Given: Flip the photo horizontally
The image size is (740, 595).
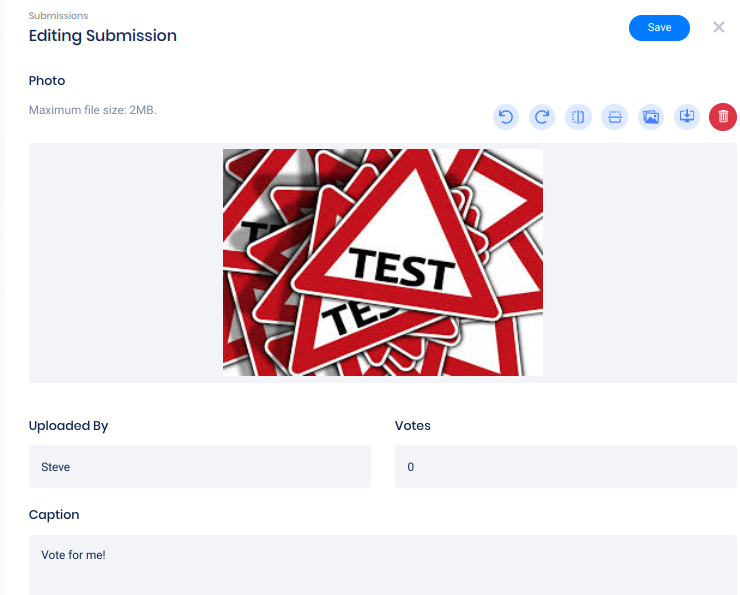Looking at the screenshot, I should point(578,117).
